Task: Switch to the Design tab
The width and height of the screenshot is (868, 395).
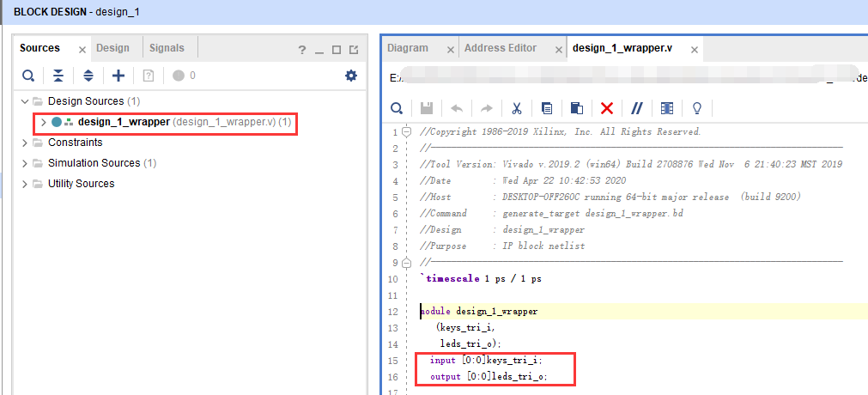Action: point(113,47)
